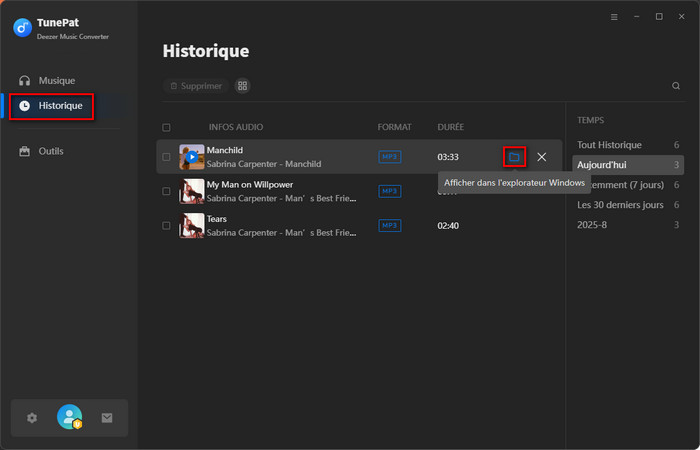The height and width of the screenshot is (450, 700).
Task: Click the Tears song title
Action: pyautogui.click(x=217, y=219)
